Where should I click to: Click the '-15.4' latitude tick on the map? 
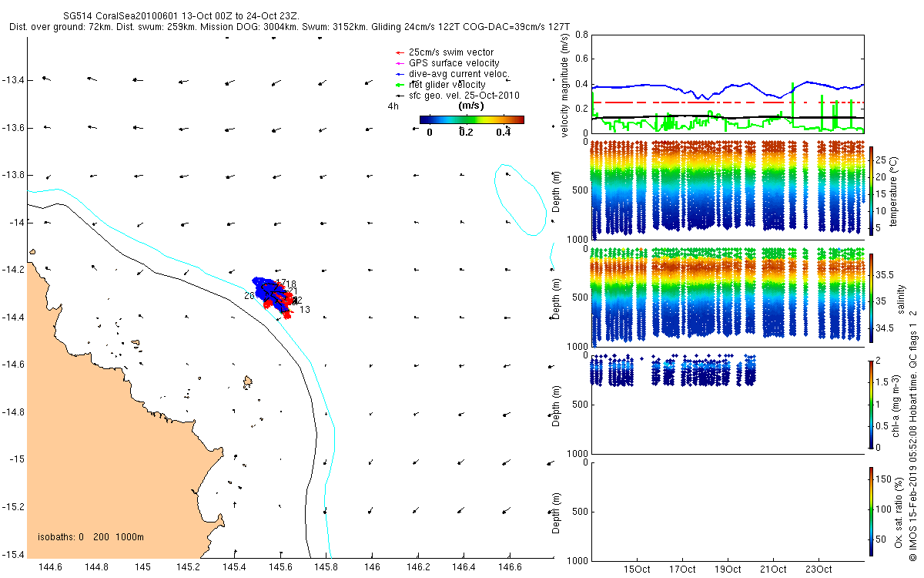point(13,554)
